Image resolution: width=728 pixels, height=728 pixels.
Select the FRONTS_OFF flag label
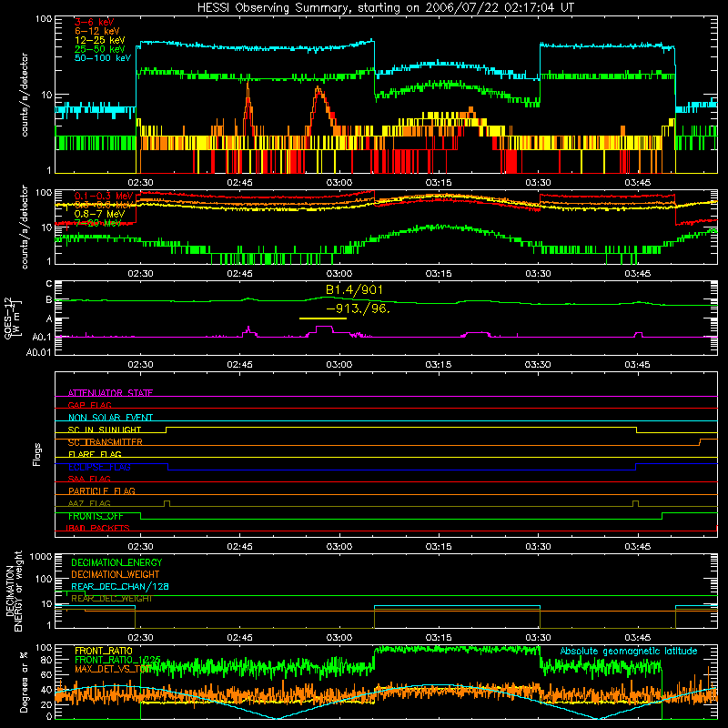[96, 516]
